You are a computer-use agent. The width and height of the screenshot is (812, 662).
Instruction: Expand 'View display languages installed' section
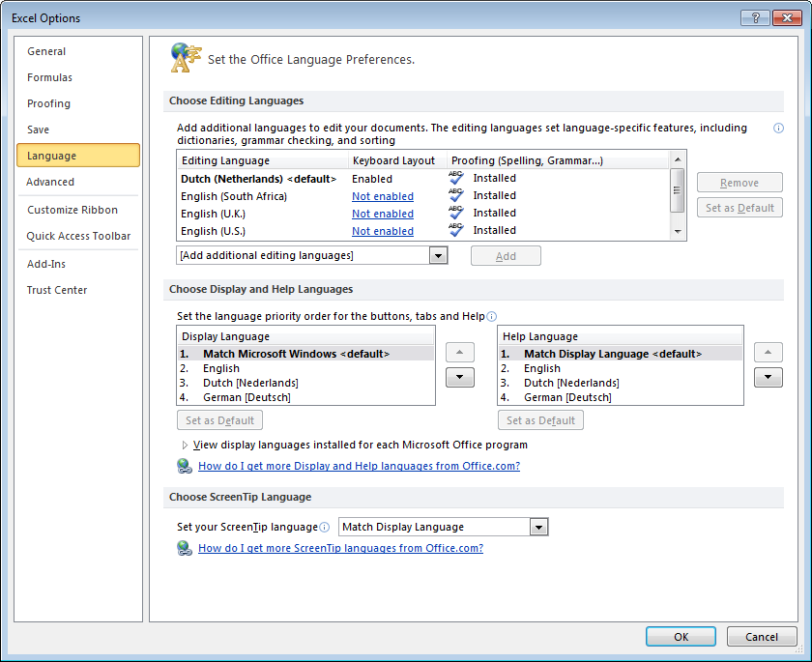[186, 445]
